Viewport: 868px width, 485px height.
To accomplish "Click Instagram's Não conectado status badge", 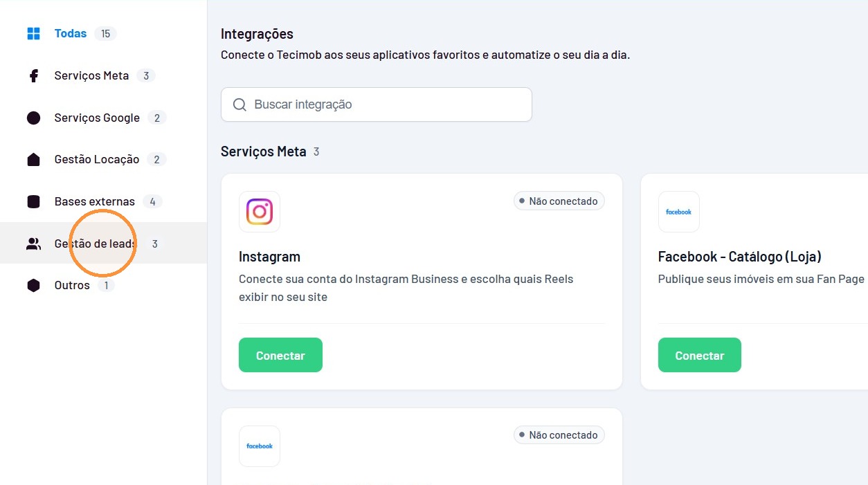I will tap(559, 201).
